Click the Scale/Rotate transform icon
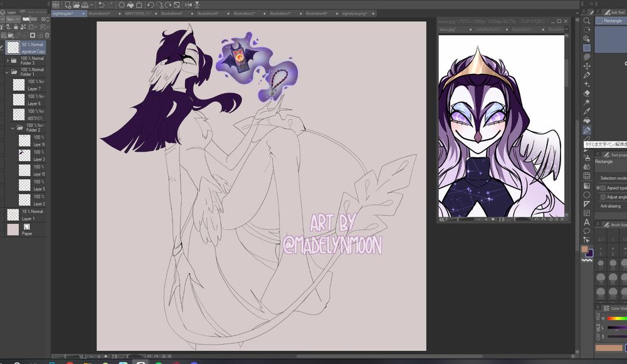This screenshot has height=364, width=627. pyautogui.click(x=139, y=5)
